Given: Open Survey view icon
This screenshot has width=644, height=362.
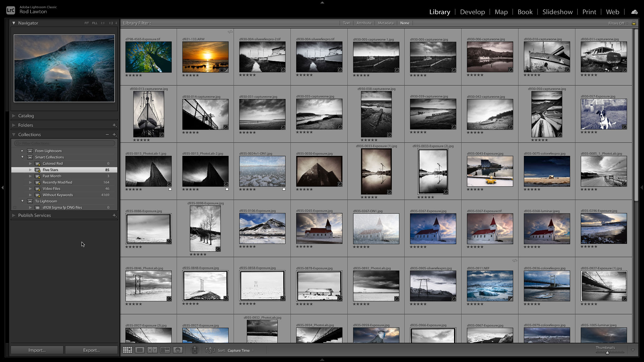Looking at the screenshot, I should (x=165, y=350).
